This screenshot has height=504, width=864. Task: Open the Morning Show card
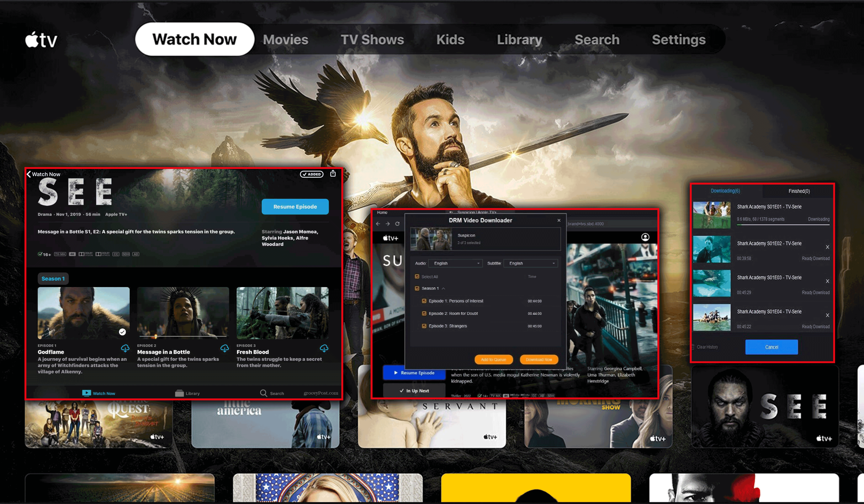598,423
